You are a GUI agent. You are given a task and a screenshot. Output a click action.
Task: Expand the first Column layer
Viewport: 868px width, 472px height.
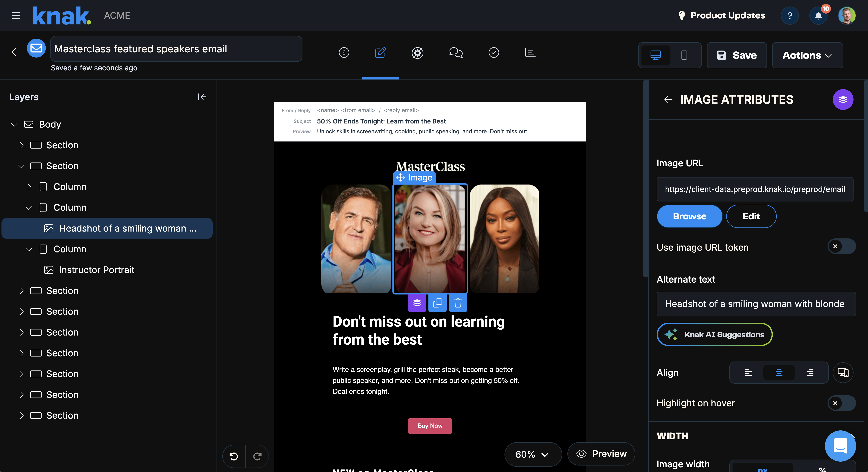(x=29, y=187)
